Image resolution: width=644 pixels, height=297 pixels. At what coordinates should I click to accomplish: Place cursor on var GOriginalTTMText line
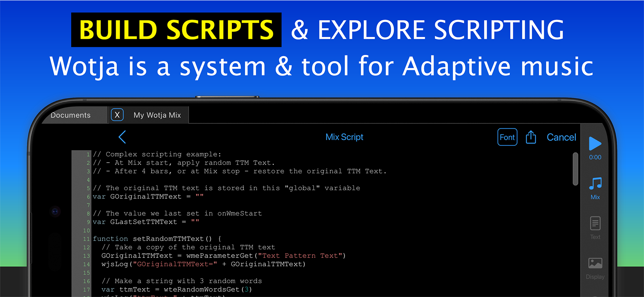(146, 196)
